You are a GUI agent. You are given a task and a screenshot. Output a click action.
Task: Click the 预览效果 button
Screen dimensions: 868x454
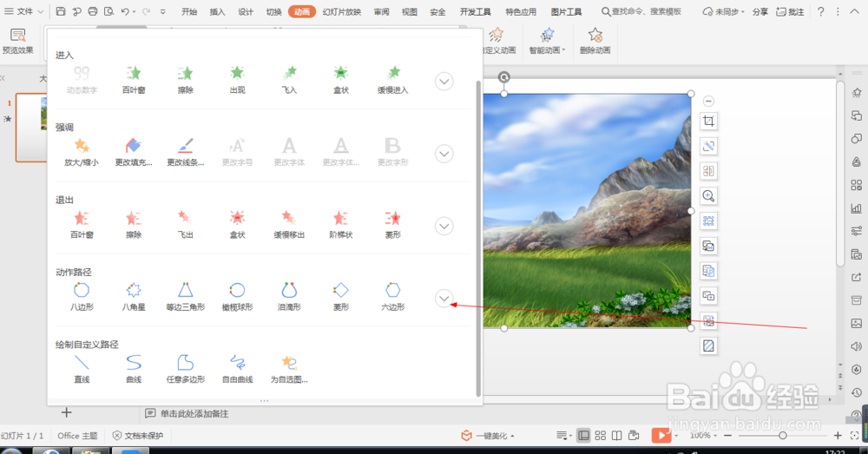pyautogui.click(x=18, y=42)
